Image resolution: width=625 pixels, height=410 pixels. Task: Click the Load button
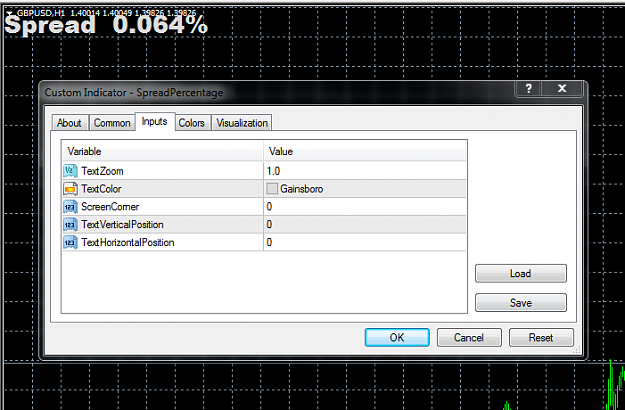521,273
